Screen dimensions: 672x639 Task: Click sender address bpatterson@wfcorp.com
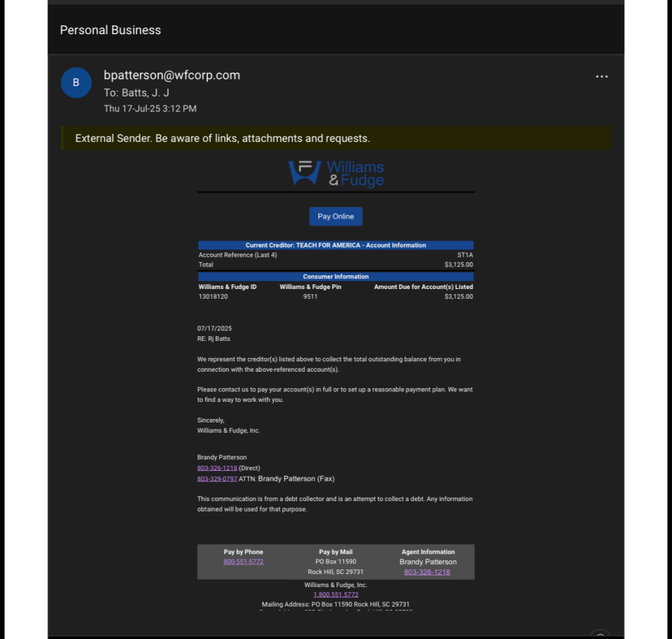(171, 75)
